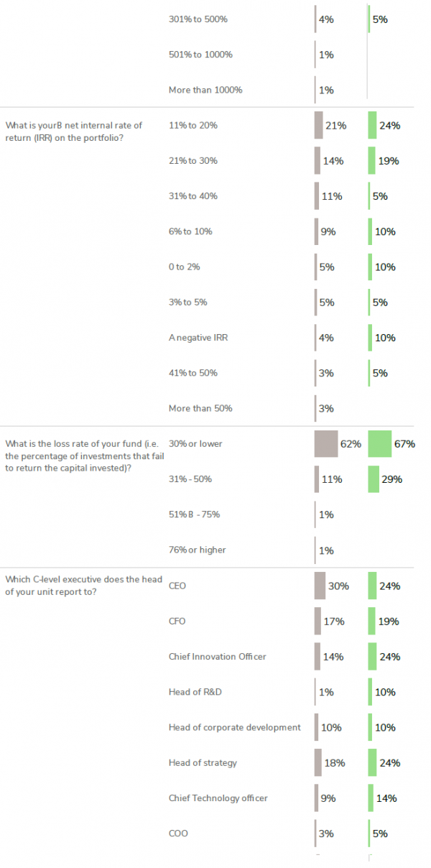Click the "Chief Innovation Officer" label
431x868 pixels.
tap(217, 657)
